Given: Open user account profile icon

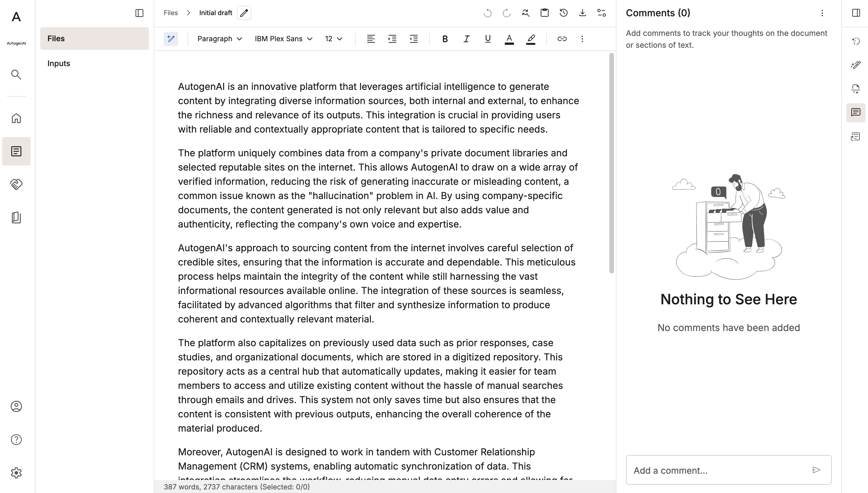Looking at the screenshot, I should pos(16,406).
